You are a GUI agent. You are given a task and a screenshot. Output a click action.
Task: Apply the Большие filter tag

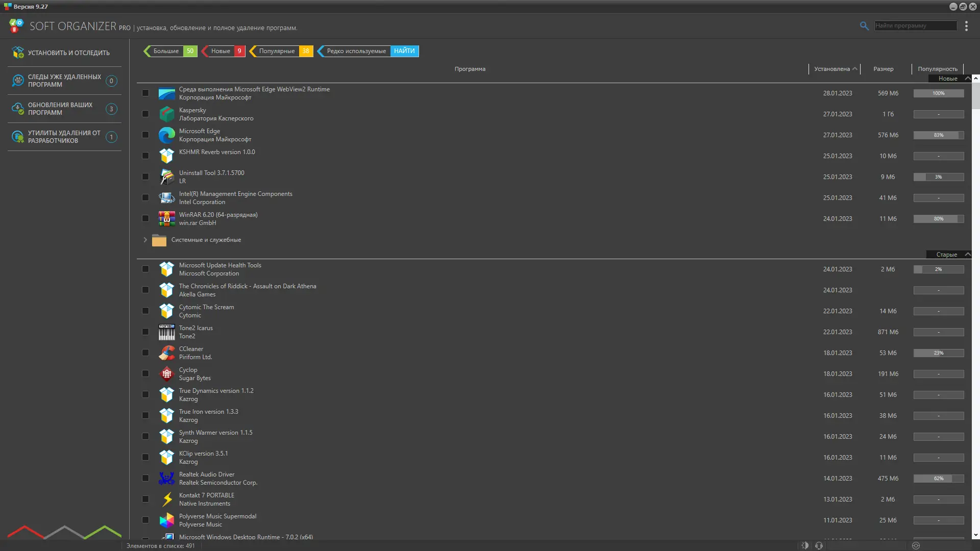pos(166,51)
